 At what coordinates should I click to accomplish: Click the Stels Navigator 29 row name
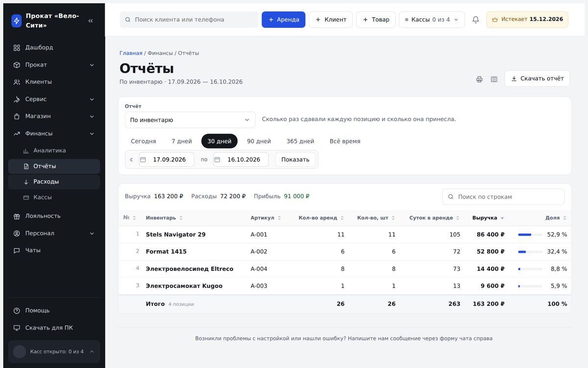[175, 235]
